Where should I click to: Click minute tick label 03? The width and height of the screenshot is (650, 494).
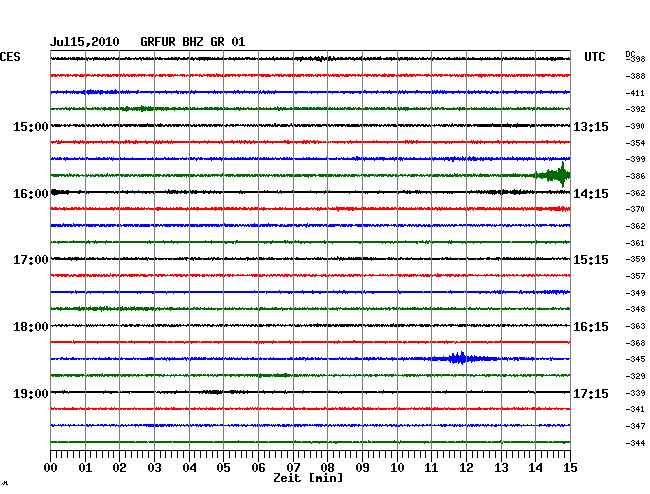(x=154, y=467)
